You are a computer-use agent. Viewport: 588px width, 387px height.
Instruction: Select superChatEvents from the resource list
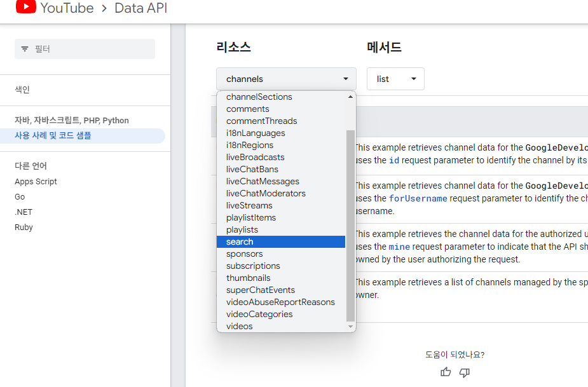pos(281,290)
